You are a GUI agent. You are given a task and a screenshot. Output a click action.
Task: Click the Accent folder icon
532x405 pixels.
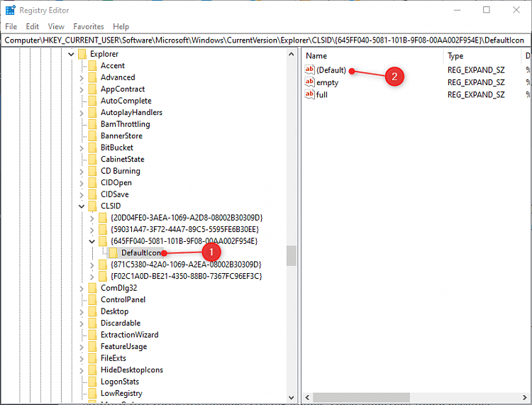click(x=93, y=65)
